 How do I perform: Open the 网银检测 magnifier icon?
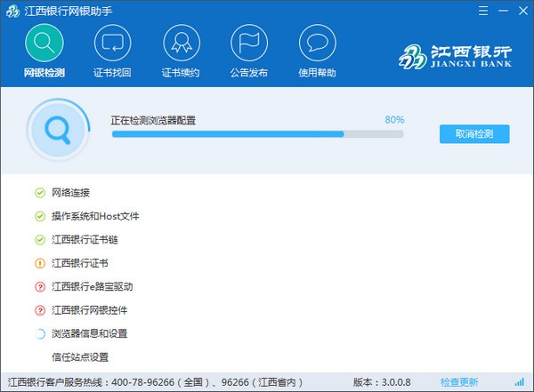(44, 42)
